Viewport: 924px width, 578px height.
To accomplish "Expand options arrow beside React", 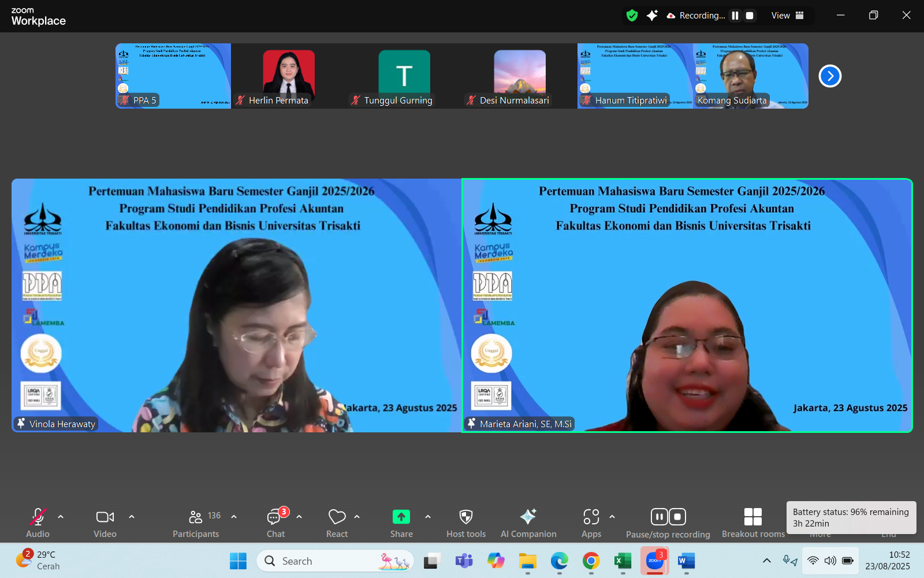I will coord(357,517).
